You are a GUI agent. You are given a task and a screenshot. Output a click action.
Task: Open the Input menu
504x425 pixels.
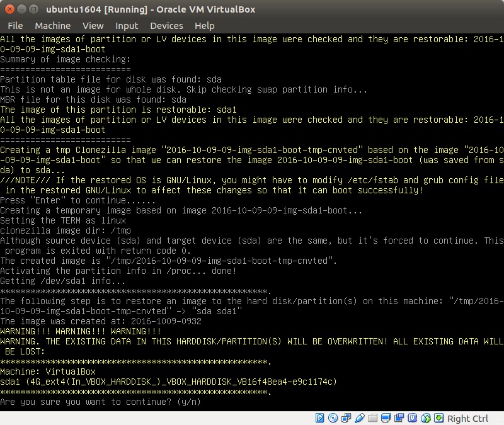[127, 26]
